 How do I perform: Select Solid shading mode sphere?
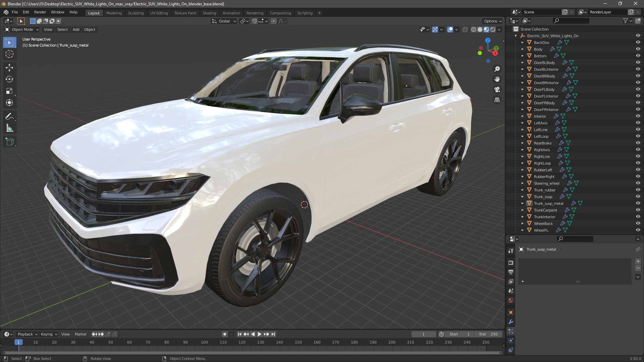(x=480, y=29)
